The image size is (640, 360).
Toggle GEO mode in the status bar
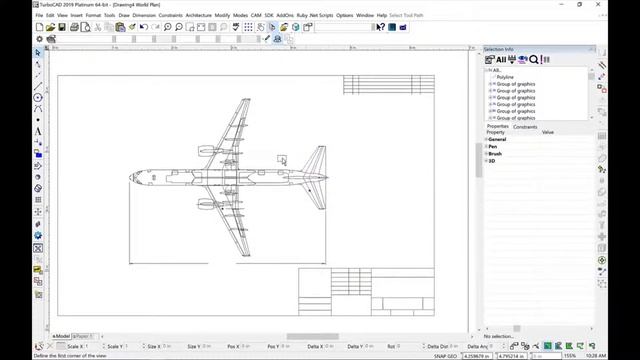click(451, 356)
